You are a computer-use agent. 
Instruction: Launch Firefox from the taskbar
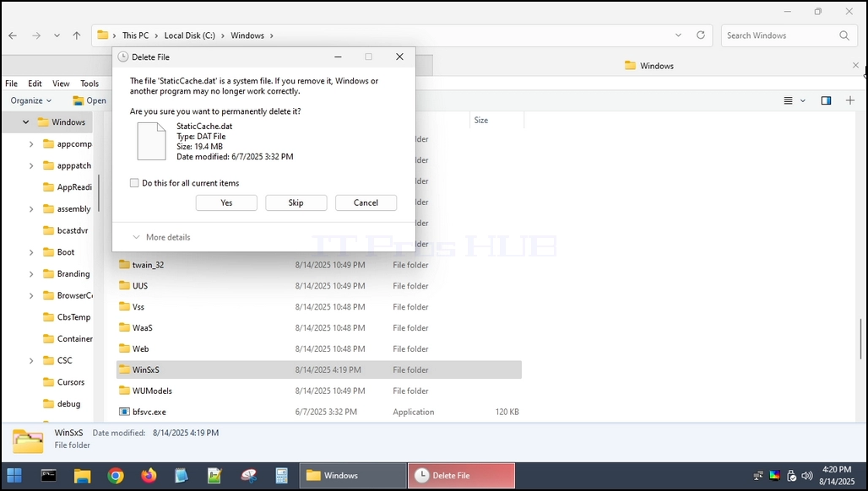point(149,476)
